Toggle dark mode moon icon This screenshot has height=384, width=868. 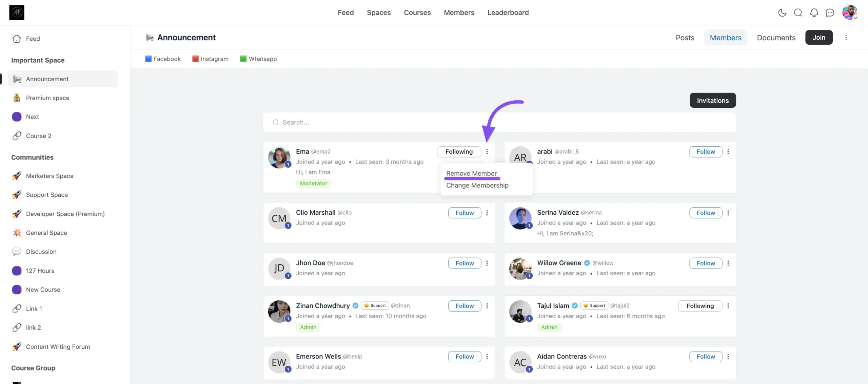point(782,13)
